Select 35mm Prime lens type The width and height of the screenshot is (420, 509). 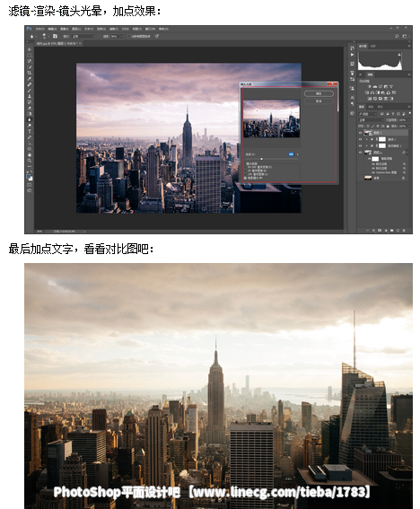pyautogui.click(x=245, y=171)
